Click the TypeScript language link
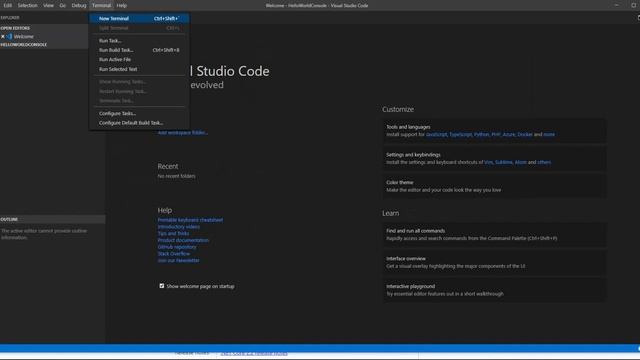The width and height of the screenshot is (640, 360). point(460,134)
